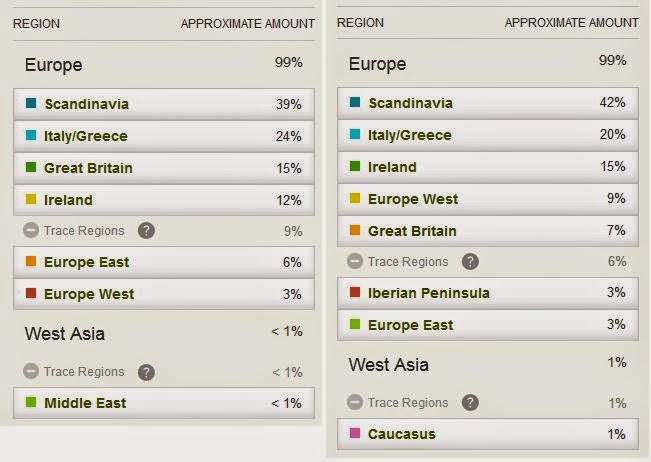Click the West Asia heading showing < 1%
Image resolution: width=651 pixels, height=462 pixels.
tap(65, 333)
